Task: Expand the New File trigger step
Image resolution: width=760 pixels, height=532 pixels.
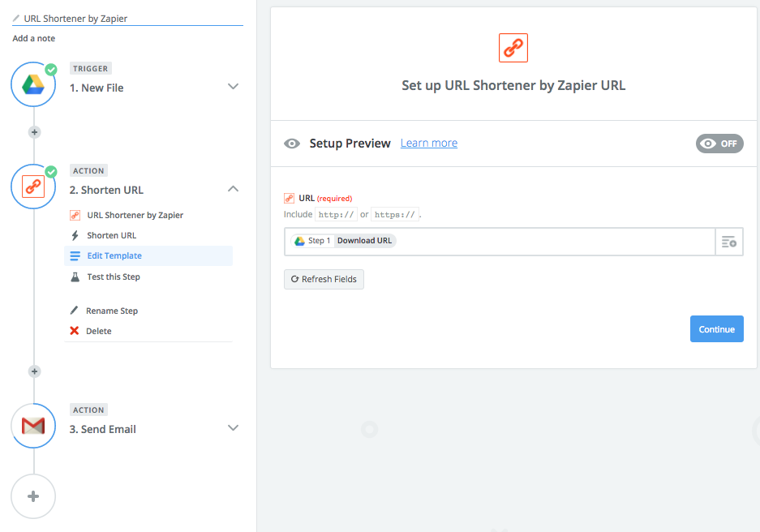Action: pyautogui.click(x=233, y=86)
